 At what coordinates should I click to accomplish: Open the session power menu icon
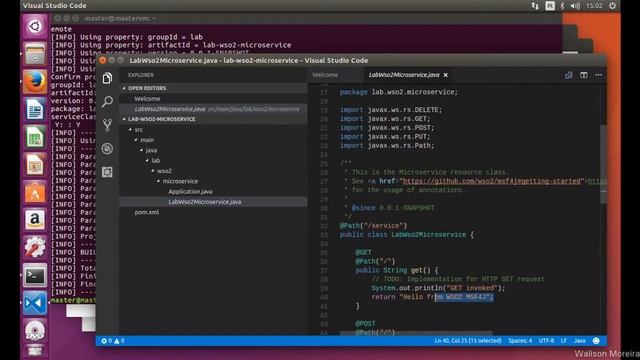click(x=613, y=6)
